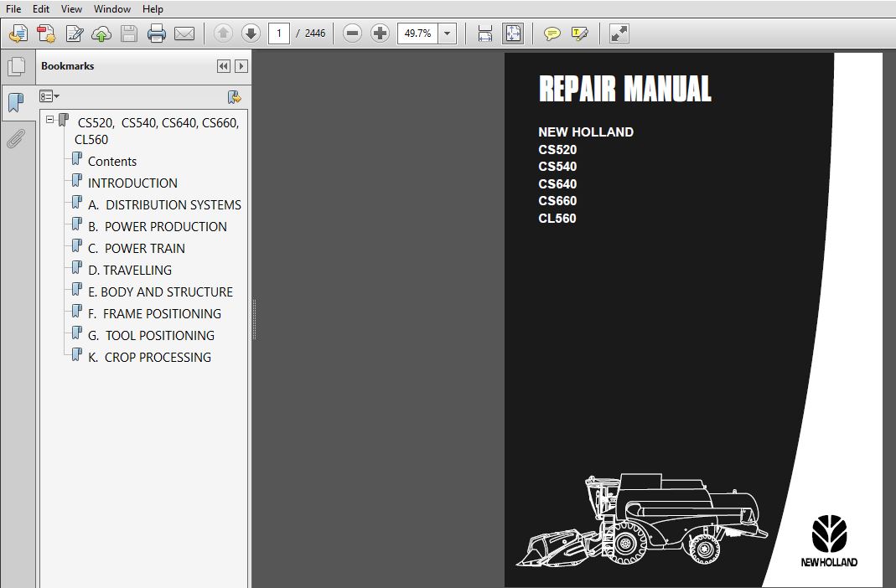Viewport: 896px width, 588px height.
Task: Click the navigation pane splitter handle
Action: click(x=254, y=318)
